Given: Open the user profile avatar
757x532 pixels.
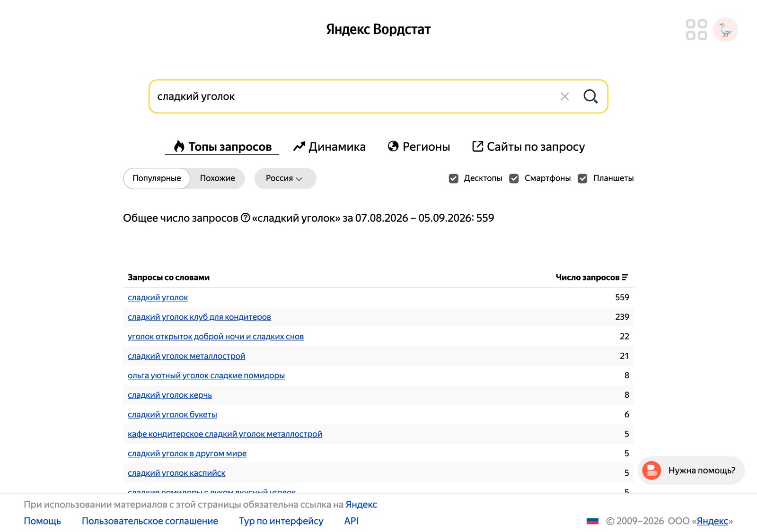Looking at the screenshot, I should tap(725, 30).
